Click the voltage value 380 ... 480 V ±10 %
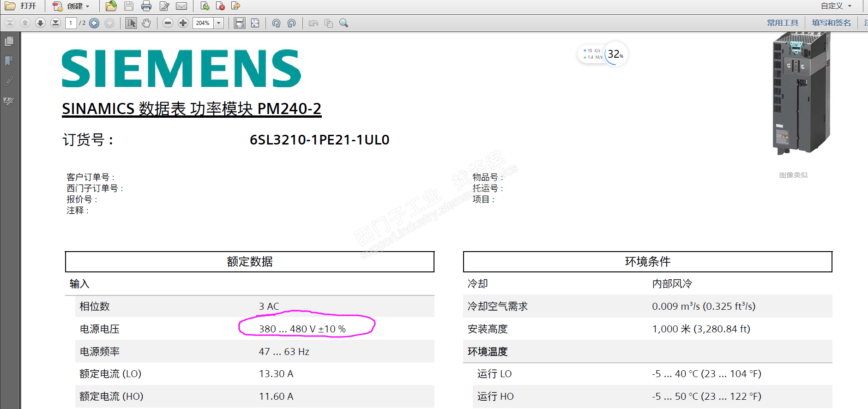868x409 pixels. (x=302, y=329)
